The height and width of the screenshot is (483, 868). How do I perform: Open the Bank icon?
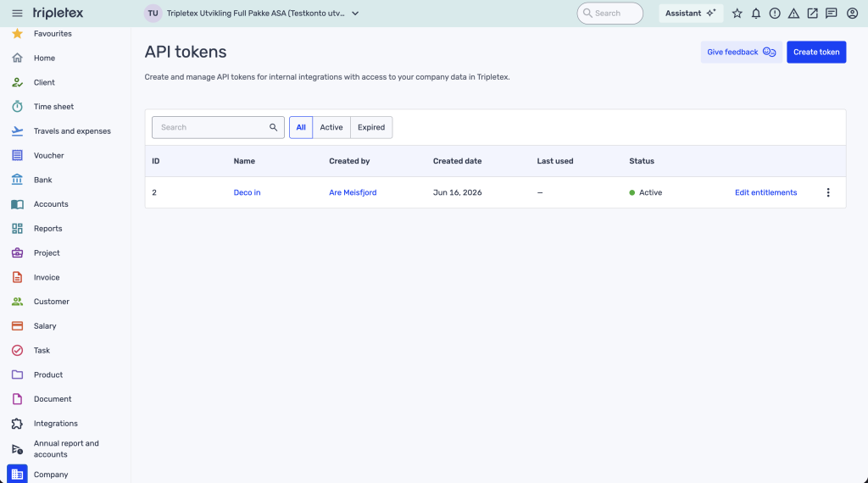17,180
